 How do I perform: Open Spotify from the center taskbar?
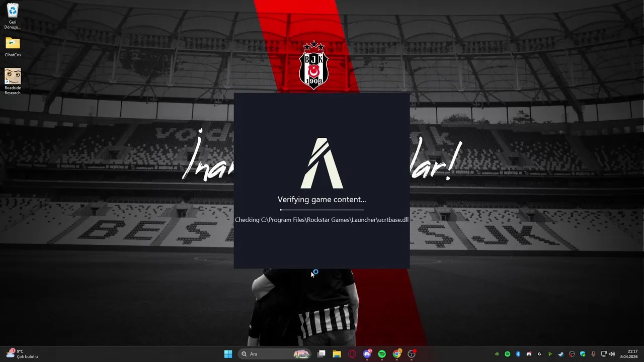click(x=382, y=354)
